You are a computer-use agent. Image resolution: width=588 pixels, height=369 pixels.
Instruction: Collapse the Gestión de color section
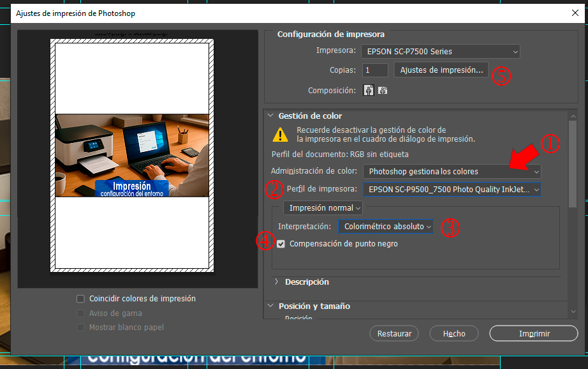pyautogui.click(x=270, y=116)
